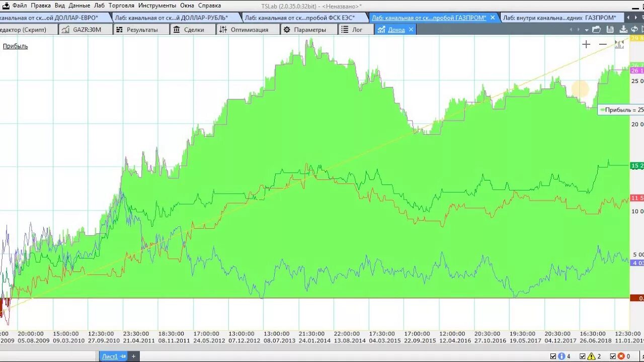Screen dimensions: 644x362
Task: Add a new sheet with plus button
Action: pyautogui.click(x=133, y=356)
